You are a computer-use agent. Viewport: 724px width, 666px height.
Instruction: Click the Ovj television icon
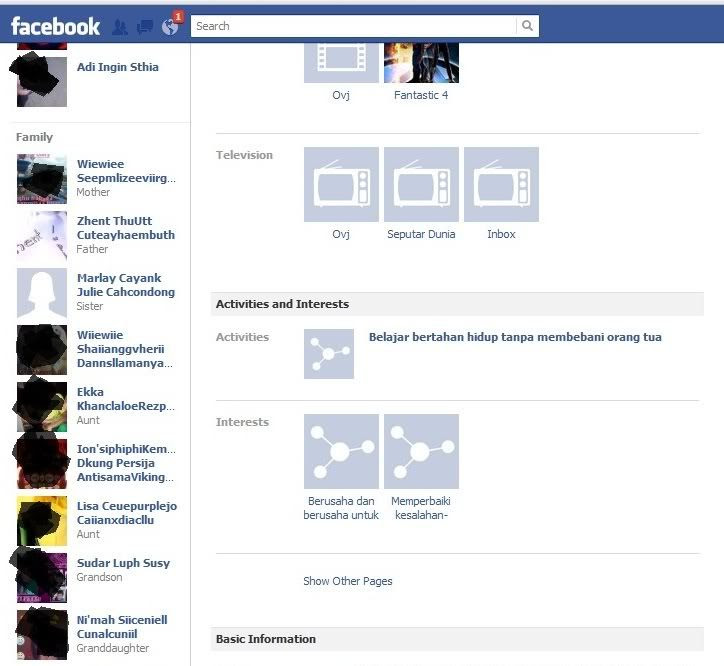point(341,184)
